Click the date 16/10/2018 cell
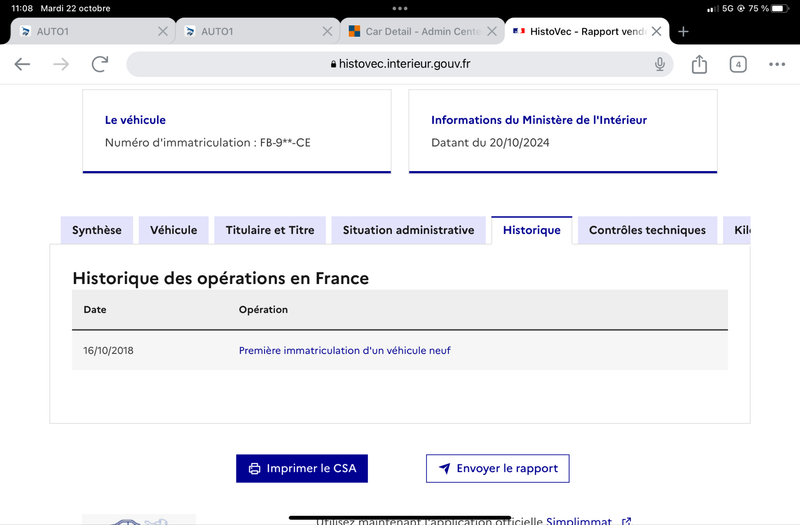 click(108, 351)
